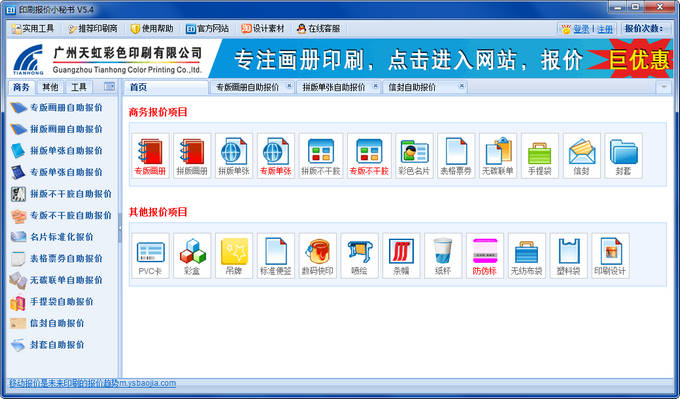
Task: Choose the 表格票券 icon
Action: 456,156
